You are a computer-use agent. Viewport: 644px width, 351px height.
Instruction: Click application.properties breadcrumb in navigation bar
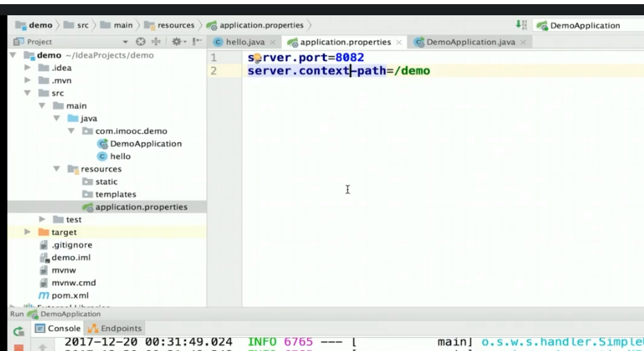(x=255, y=25)
